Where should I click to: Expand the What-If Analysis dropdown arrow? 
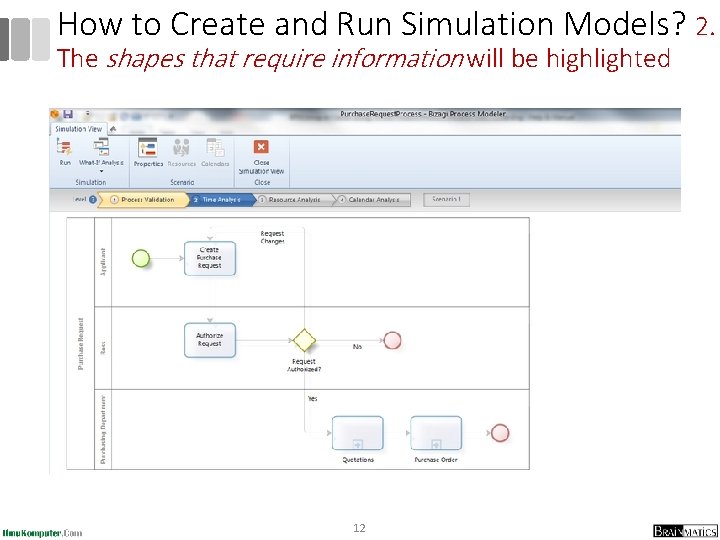coord(101,171)
